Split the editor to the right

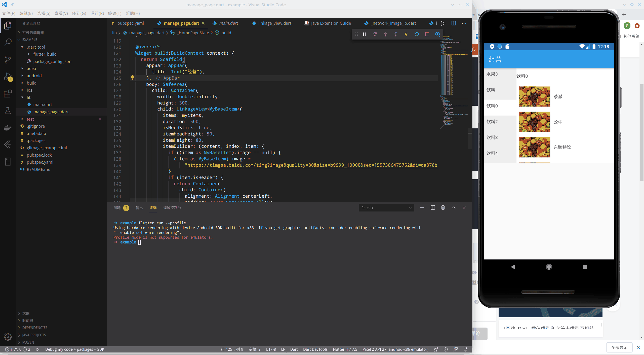pos(454,23)
